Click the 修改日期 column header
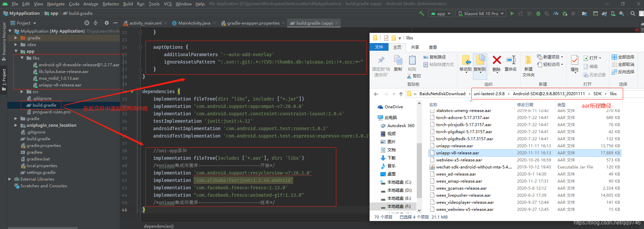 (525, 105)
